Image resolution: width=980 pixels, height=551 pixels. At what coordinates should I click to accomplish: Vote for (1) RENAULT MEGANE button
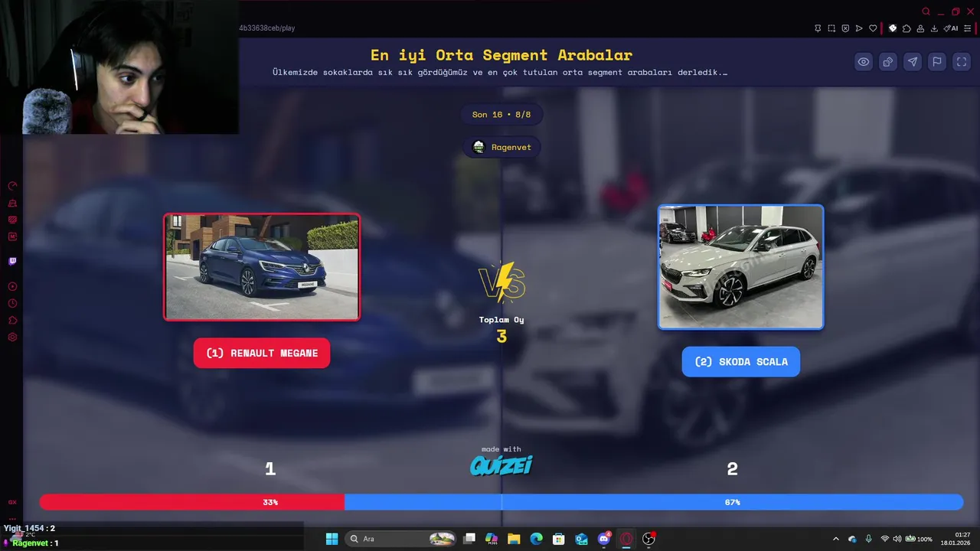click(x=262, y=353)
